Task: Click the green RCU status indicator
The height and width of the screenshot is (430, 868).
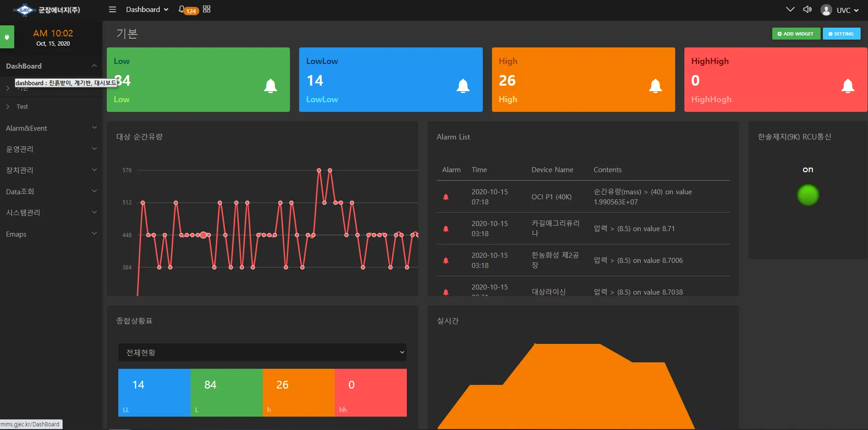Action: click(808, 195)
